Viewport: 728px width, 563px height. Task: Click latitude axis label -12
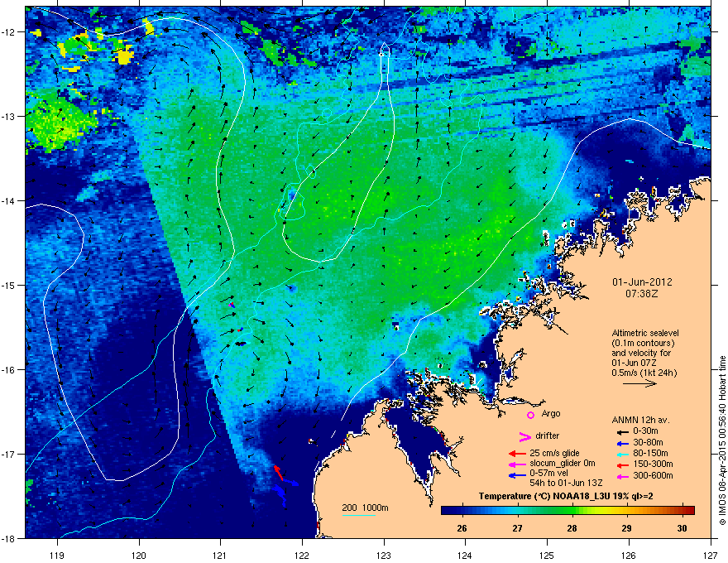(8, 32)
